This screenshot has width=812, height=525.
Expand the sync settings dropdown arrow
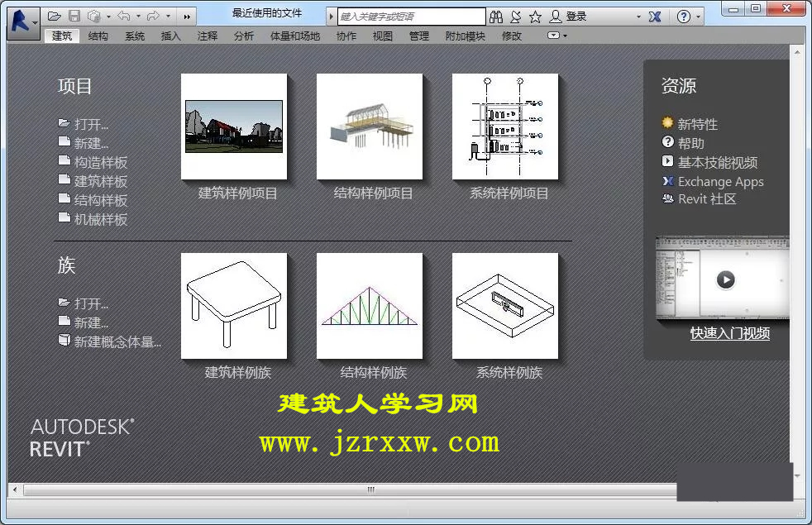109,17
